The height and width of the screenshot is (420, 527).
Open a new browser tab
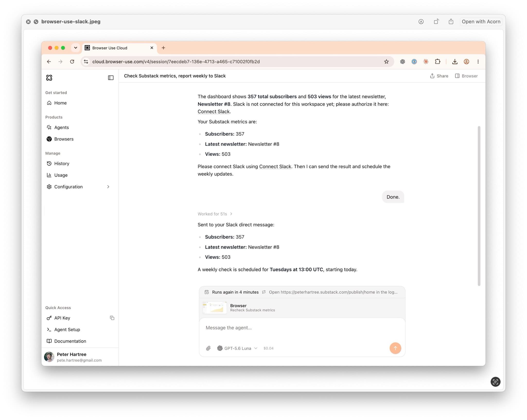(163, 48)
